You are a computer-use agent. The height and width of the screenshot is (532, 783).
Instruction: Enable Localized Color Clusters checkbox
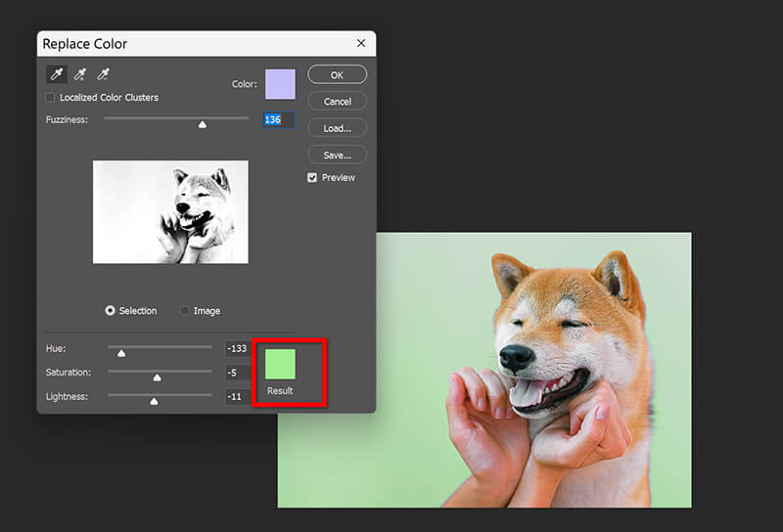[x=50, y=98]
